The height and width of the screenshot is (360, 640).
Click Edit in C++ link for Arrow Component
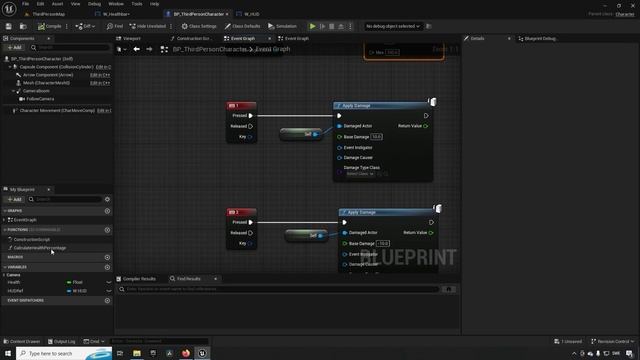click(100, 75)
